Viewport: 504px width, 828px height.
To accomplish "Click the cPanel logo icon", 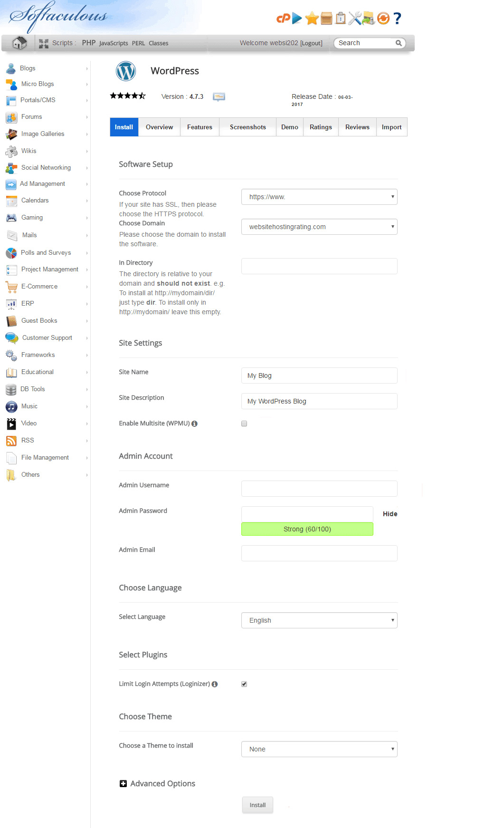I will (283, 19).
